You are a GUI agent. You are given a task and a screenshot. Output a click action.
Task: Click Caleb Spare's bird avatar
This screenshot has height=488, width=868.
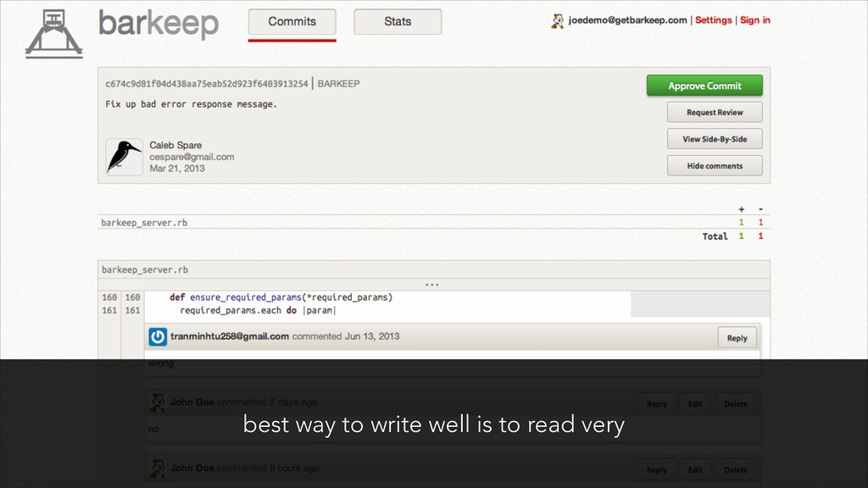point(124,157)
